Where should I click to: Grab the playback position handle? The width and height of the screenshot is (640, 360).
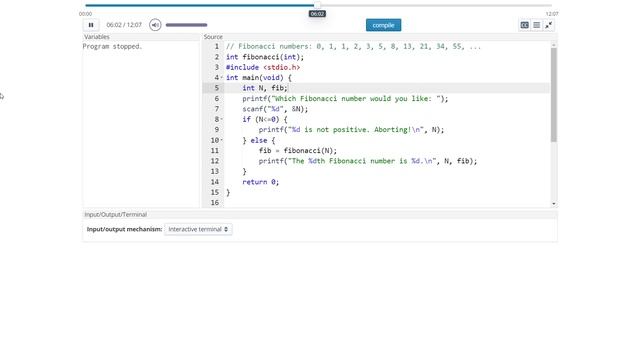(317, 5)
